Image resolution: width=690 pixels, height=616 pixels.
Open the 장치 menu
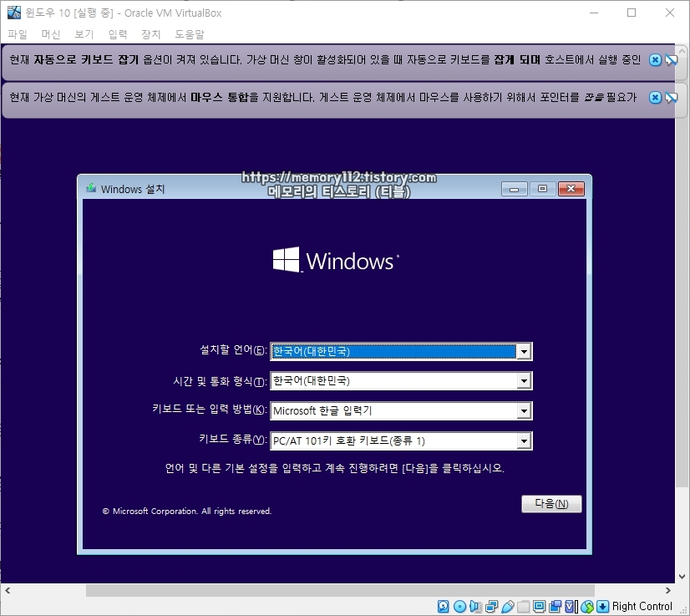tap(151, 34)
